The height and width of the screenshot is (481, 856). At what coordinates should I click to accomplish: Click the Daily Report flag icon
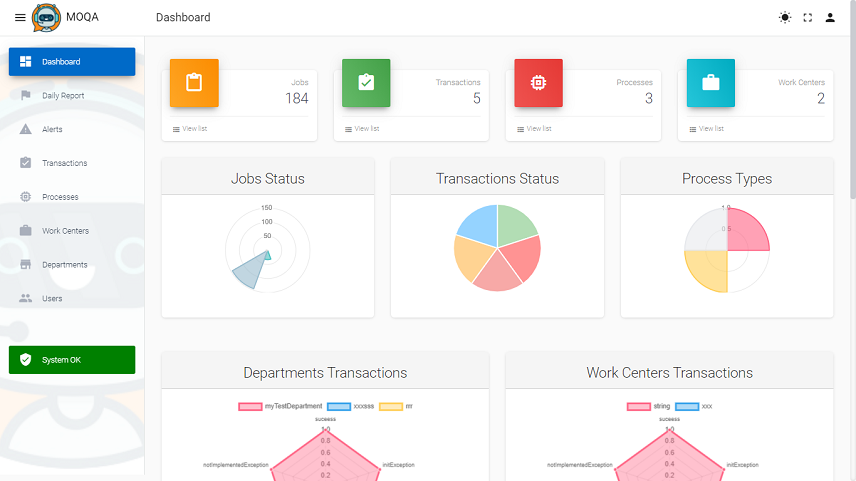26,96
